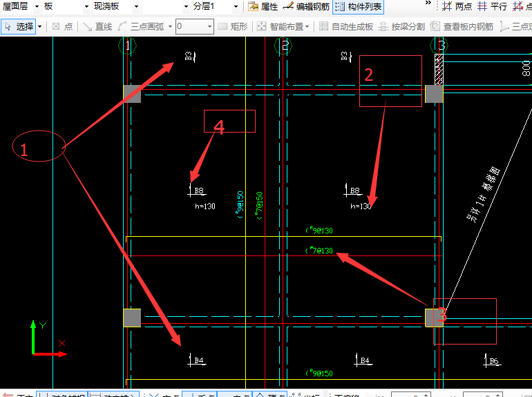
Task: Activate the 两点 two-point axis tool
Action: (457, 6)
